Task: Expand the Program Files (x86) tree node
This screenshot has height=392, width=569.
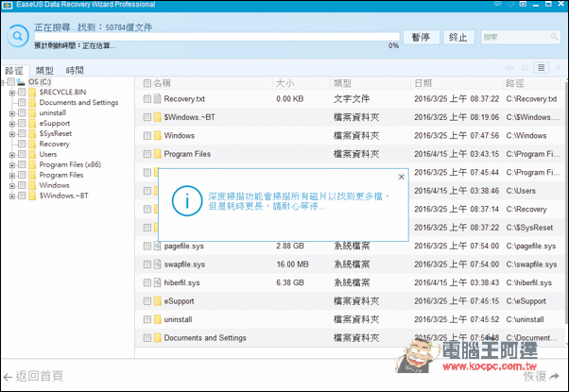Action: click(12, 165)
